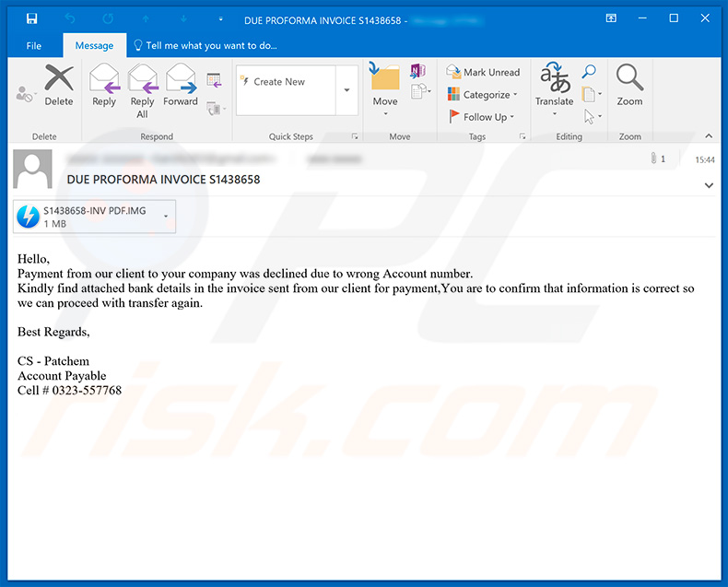
Task: Click the Redo arrow in title bar
Action: click(x=108, y=18)
